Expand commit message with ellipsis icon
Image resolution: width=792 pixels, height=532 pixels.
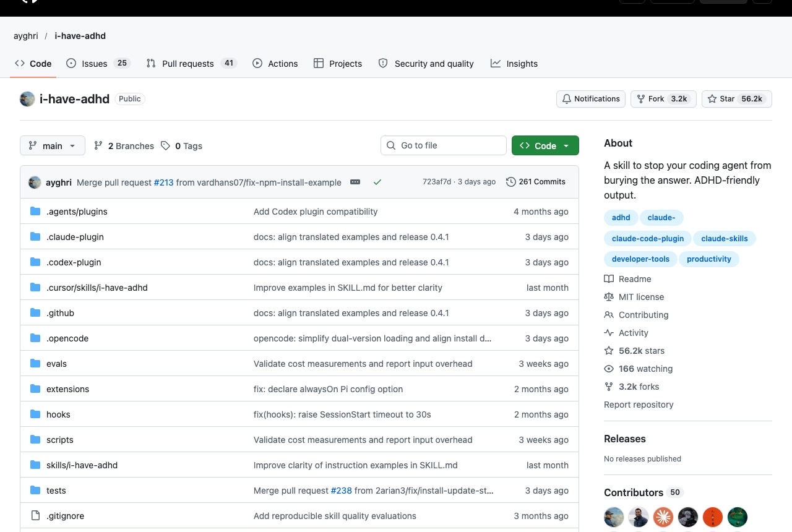[355, 182]
